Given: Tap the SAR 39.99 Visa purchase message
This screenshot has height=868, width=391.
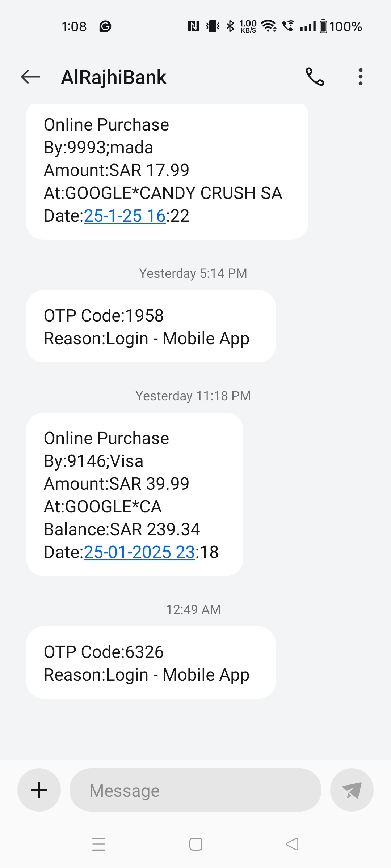Looking at the screenshot, I should click(x=134, y=494).
